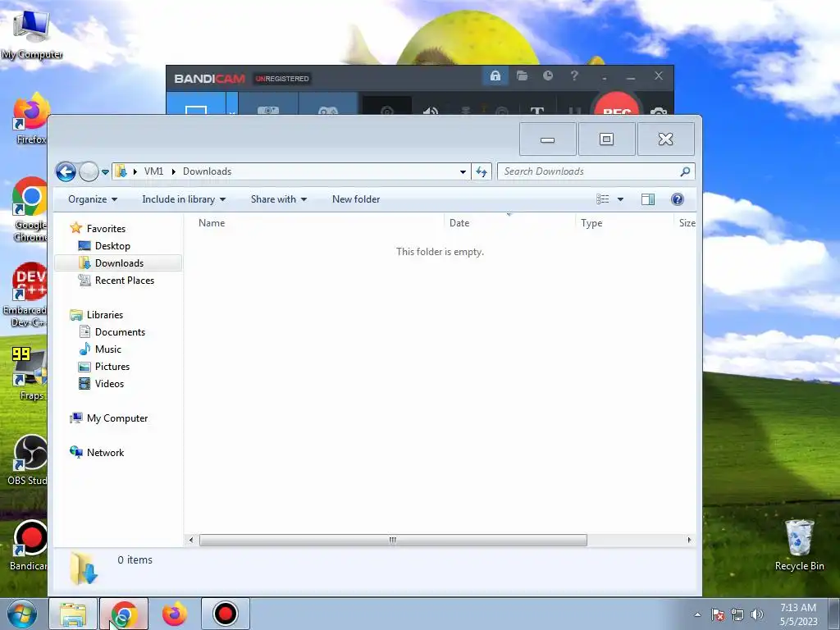Click the horizontal scrollbar thumb
Image resolution: width=840 pixels, height=630 pixels.
tap(393, 540)
